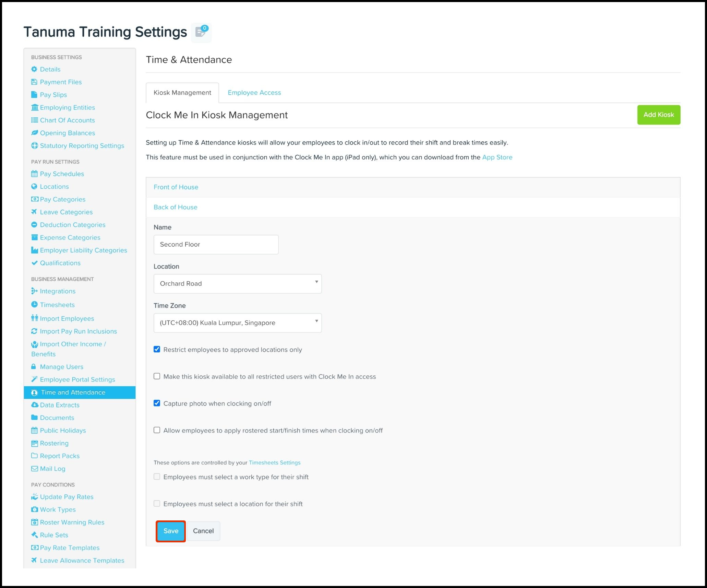Click the padlock icon beside Manage Users
707x588 pixels.
click(34, 367)
